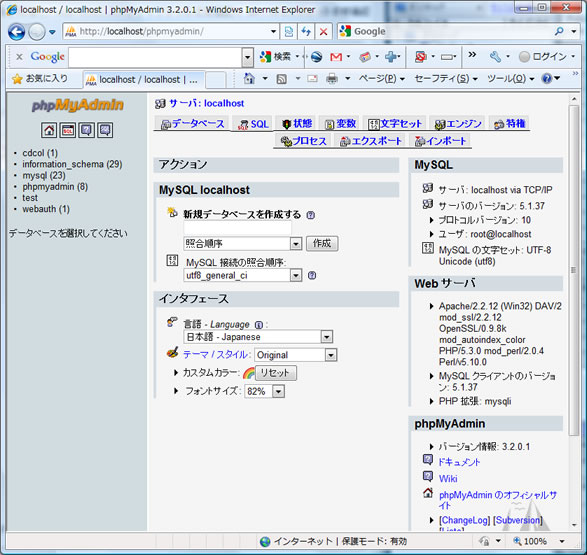Viewport: 587px width, 555px height.
Task: Open the zoom 100% dropdown in status bar
Action: [x=562, y=541]
